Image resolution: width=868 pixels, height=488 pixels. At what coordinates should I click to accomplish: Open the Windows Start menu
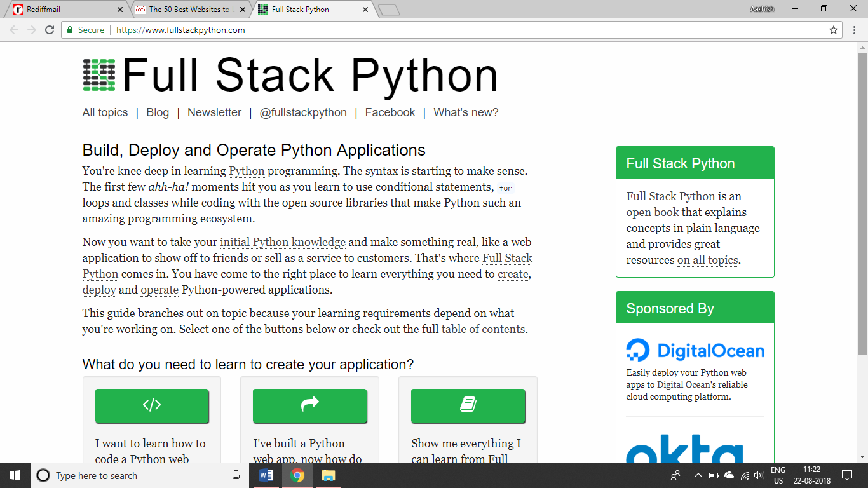[x=15, y=475]
